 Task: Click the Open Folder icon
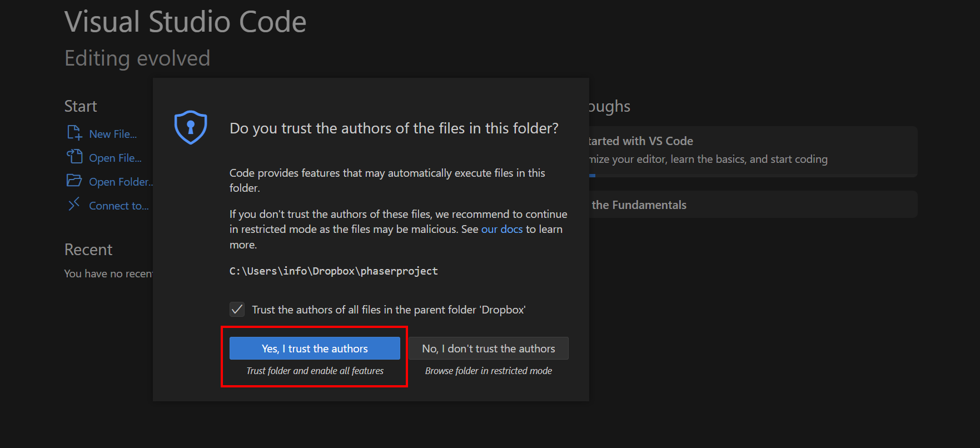tap(74, 181)
